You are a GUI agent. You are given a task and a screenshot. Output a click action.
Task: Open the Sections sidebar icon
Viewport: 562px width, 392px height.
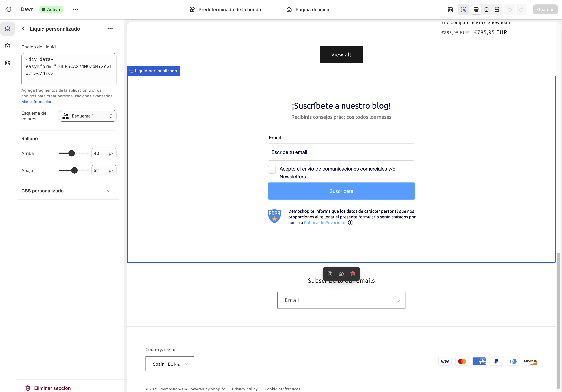[8, 29]
